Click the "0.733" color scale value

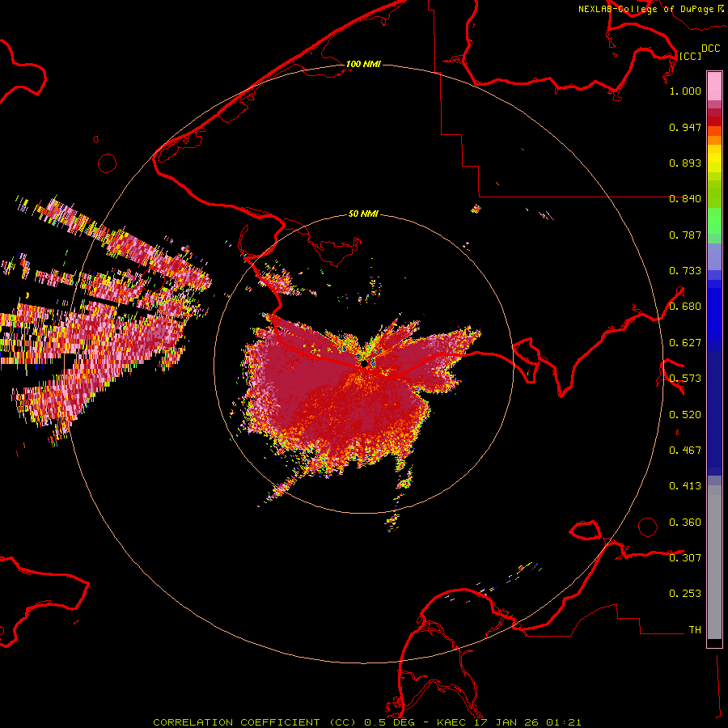pos(685,271)
